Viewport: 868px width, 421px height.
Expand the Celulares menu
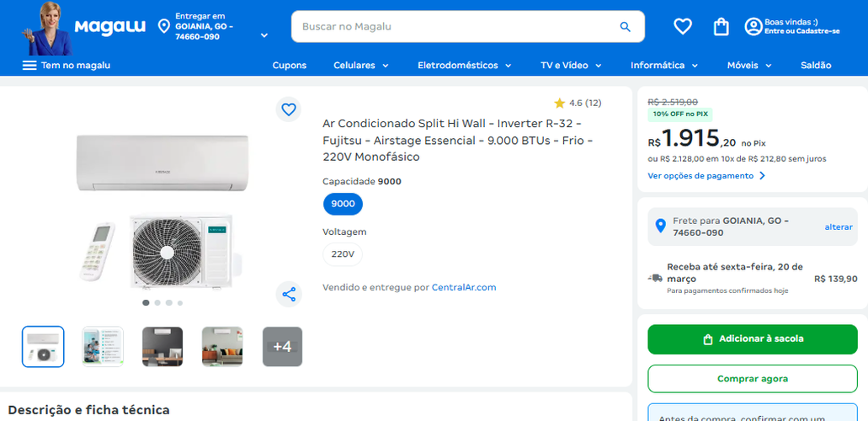[x=361, y=66]
